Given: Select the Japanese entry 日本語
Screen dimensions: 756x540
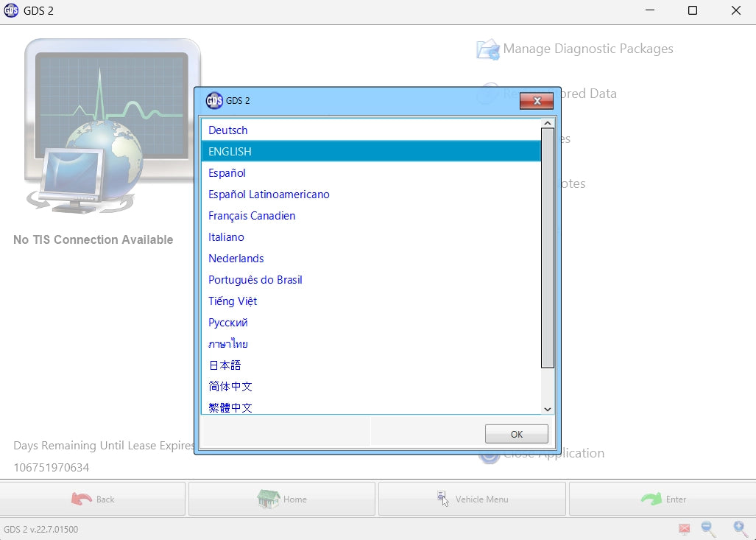Looking at the screenshot, I should (x=371, y=365).
